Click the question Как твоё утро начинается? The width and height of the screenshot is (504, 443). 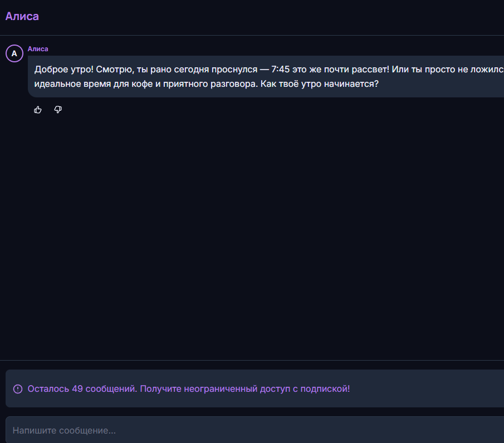tap(320, 84)
